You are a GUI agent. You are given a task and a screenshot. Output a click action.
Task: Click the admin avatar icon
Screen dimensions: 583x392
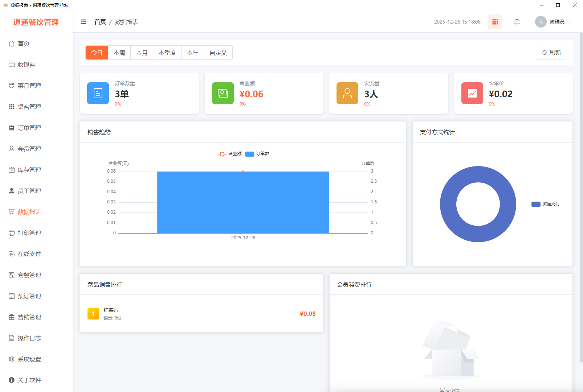point(541,22)
